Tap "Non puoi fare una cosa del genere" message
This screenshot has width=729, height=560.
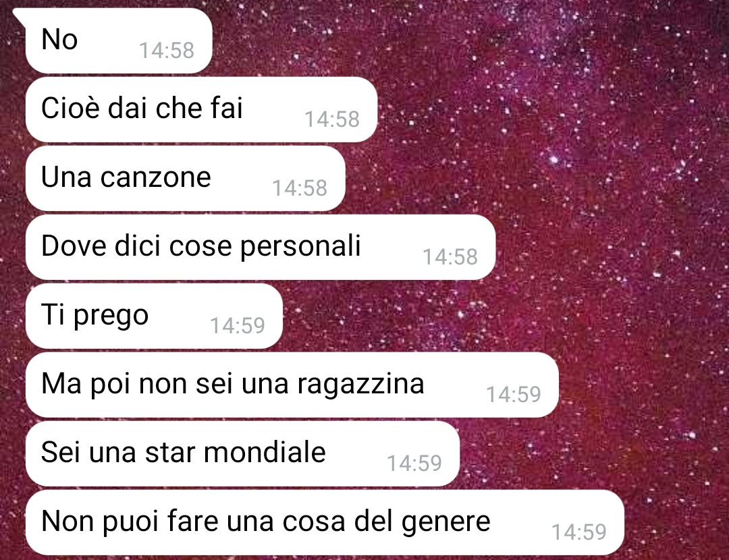click(325, 522)
